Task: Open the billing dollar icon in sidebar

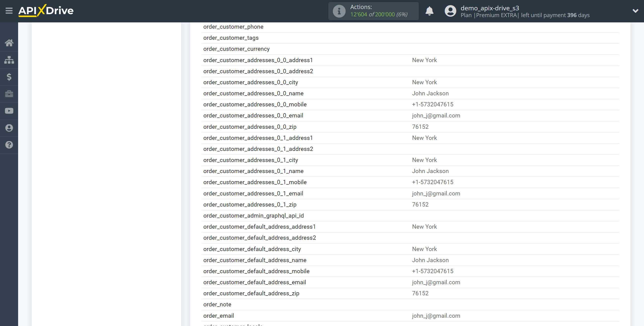Action: coord(9,77)
